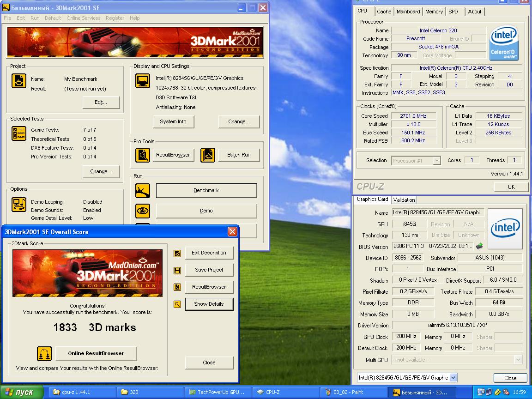Click the ResultBrowser icon in score dialog
Screen dimensions: 532x399
coord(177,287)
